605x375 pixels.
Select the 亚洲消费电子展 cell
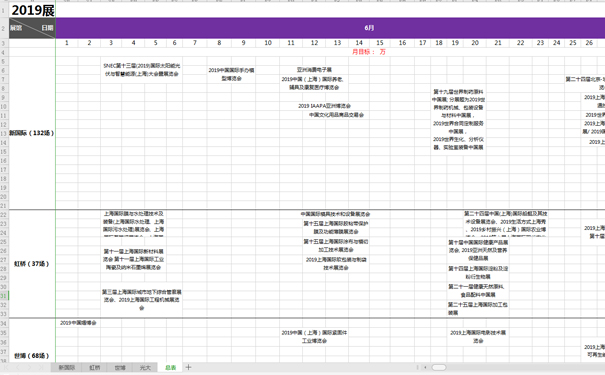click(x=314, y=70)
